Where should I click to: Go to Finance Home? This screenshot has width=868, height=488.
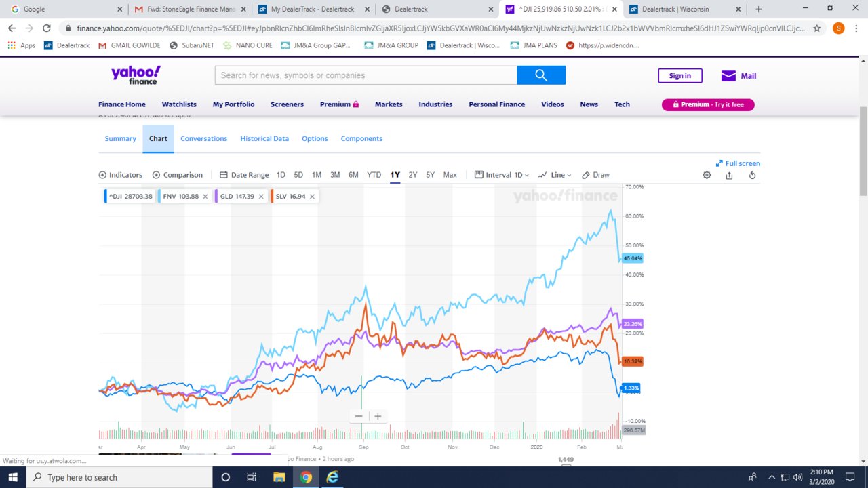[x=121, y=104]
